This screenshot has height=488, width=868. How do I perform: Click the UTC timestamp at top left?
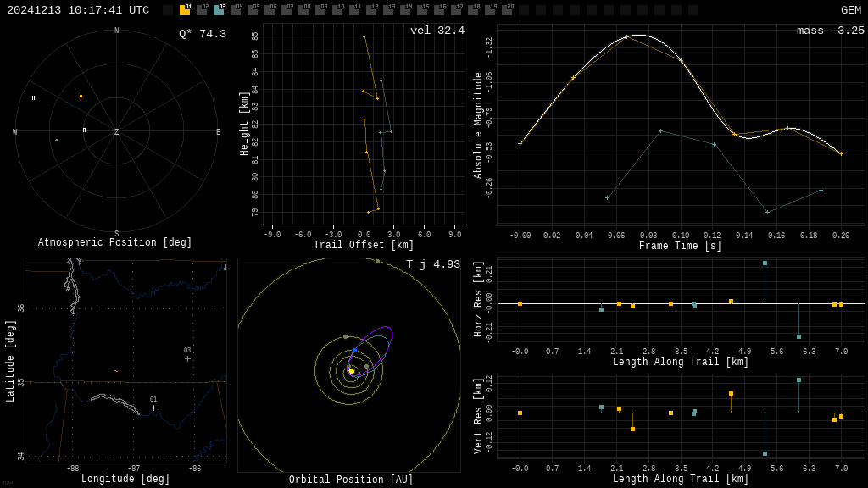pyautogui.click(x=78, y=10)
